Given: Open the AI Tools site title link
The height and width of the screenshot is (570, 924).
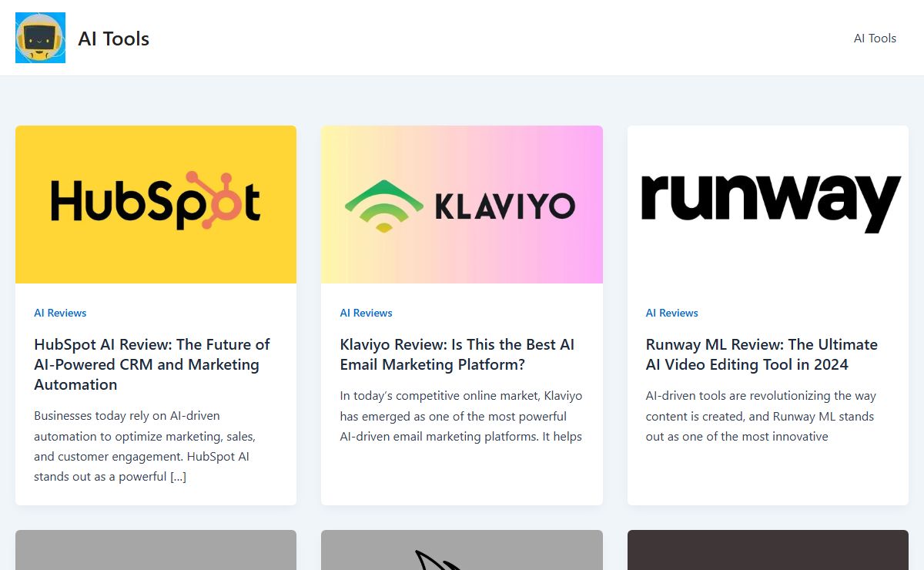Looking at the screenshot, I should [x=114, y=39].
